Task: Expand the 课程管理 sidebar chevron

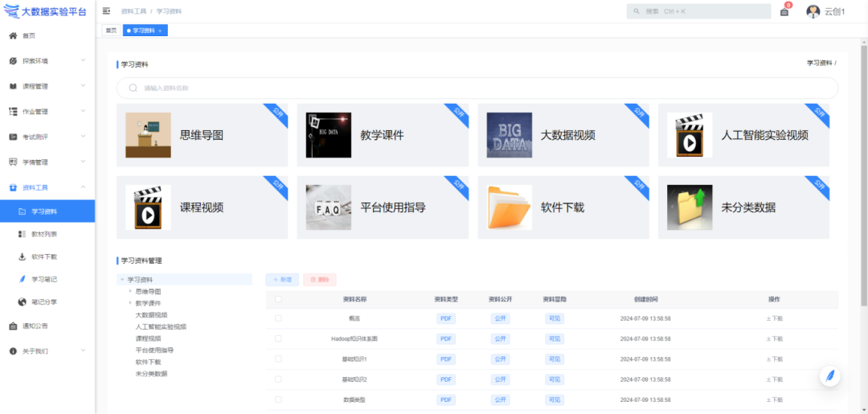Action: [x=83, y=86]
